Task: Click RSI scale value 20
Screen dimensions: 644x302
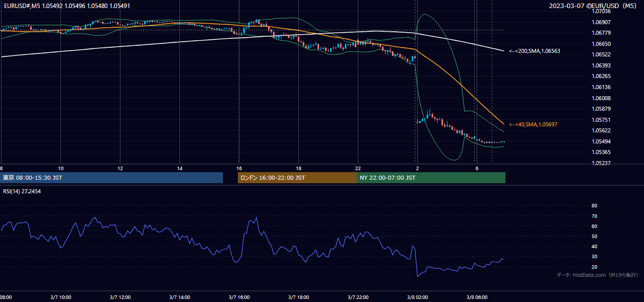Action: pos(594,267)
